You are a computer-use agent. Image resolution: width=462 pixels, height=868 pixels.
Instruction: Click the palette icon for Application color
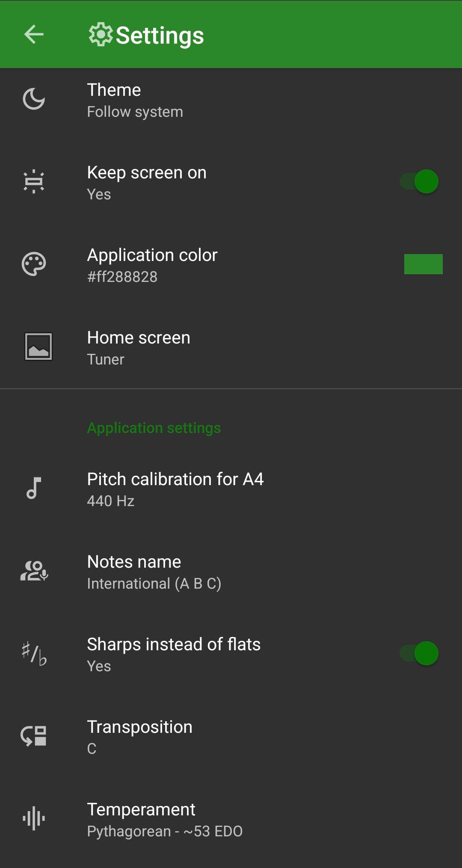34,264
